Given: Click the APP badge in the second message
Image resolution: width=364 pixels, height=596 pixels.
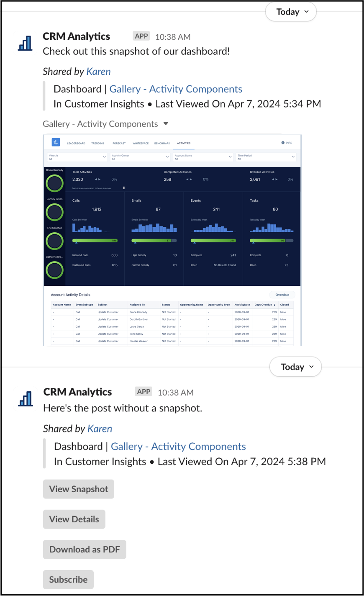Looking at the screenshot, I should 144,391.
